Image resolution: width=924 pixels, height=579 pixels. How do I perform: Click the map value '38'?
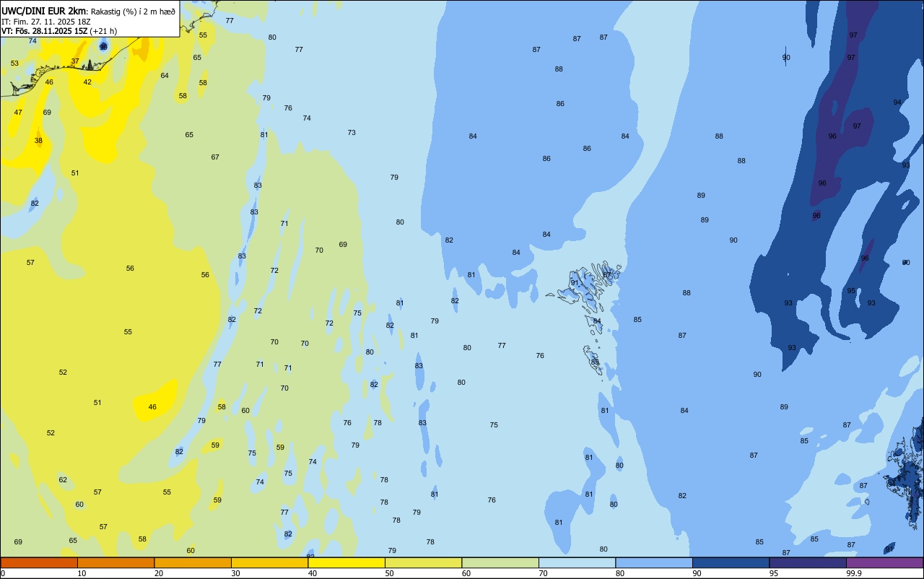(38, 141)
